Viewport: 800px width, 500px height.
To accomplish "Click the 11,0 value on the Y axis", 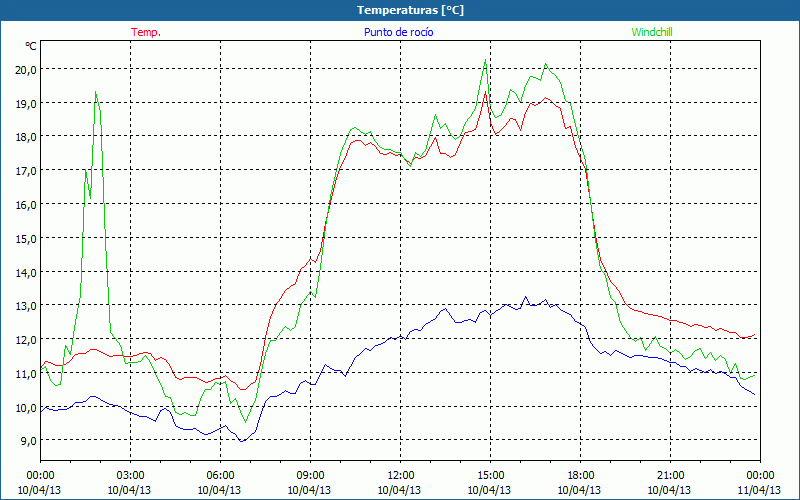I will [27, 374].
